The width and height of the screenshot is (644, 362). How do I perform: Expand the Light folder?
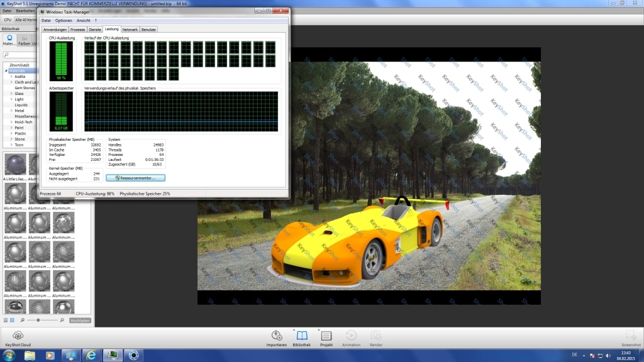click(11, 99)
